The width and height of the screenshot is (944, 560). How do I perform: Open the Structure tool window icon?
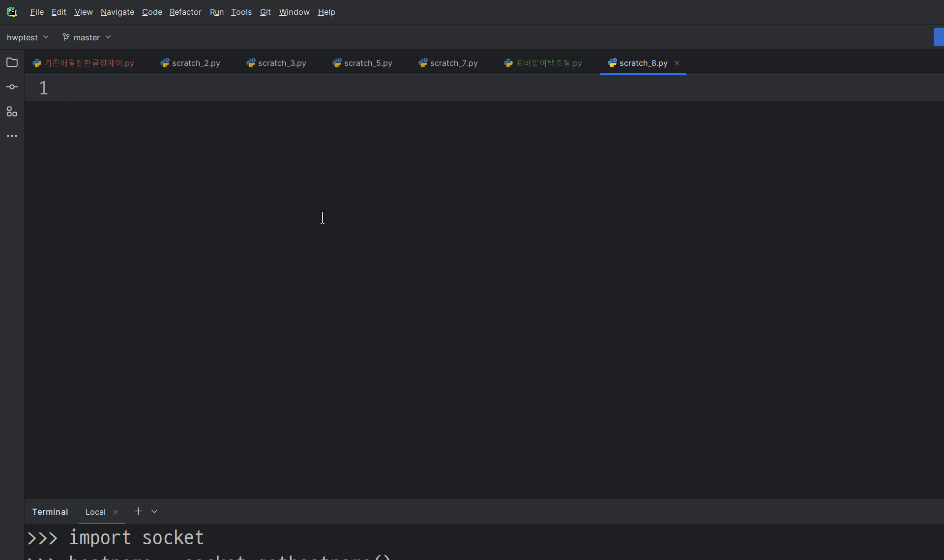pyautogui.click(x=12, y=112)
